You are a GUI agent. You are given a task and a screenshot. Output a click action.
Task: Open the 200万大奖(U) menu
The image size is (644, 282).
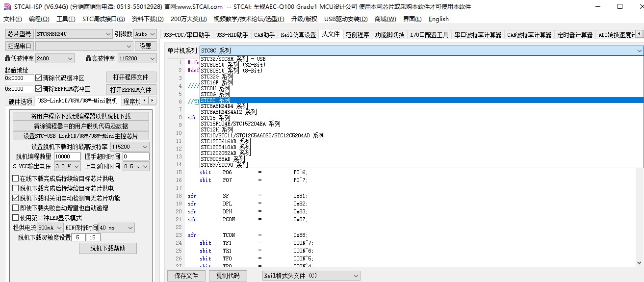click(x=189, y=19)
